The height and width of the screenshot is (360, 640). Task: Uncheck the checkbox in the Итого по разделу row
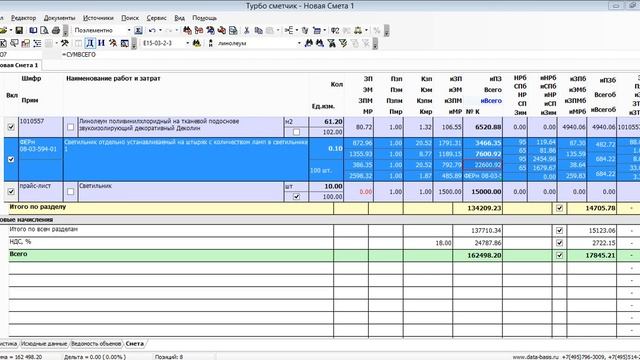[x=559, y=208]
